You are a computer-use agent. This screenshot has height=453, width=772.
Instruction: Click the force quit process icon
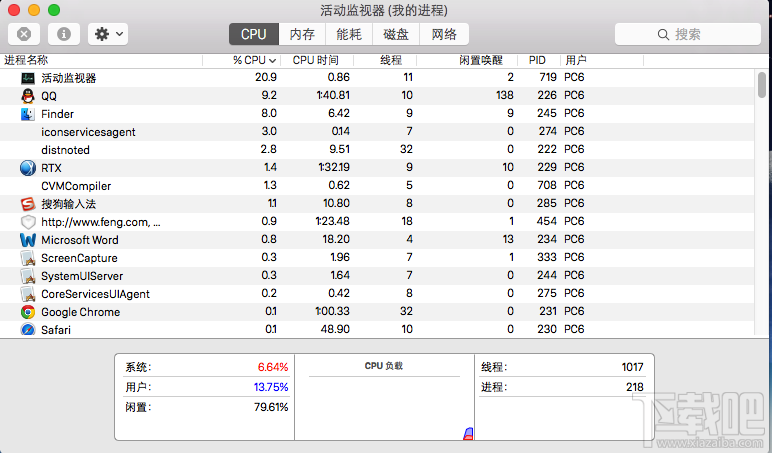(24, 34)
